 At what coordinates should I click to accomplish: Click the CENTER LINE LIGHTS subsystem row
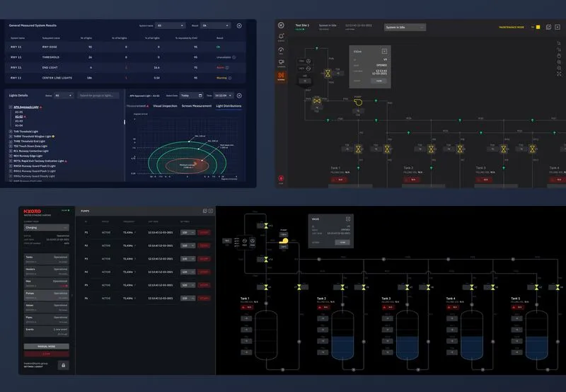(x=125, y=78)
